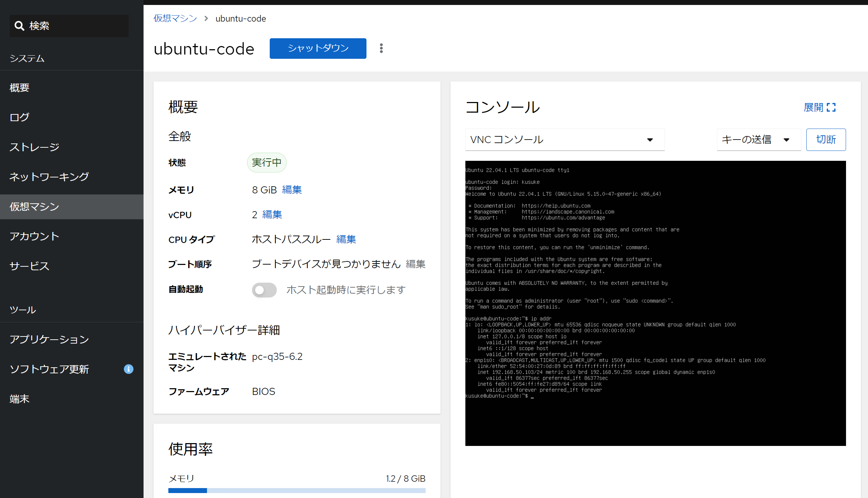Click the breadcrumb chevron separator
Image resolution: width=868 pixels, height=498 pixels.
click(x=206, y=18)
